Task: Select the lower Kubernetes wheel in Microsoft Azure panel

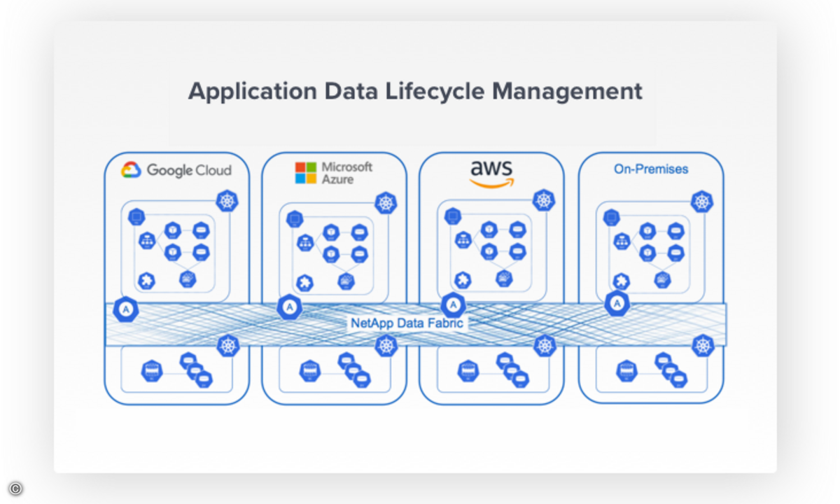Action: click(386, 345)
